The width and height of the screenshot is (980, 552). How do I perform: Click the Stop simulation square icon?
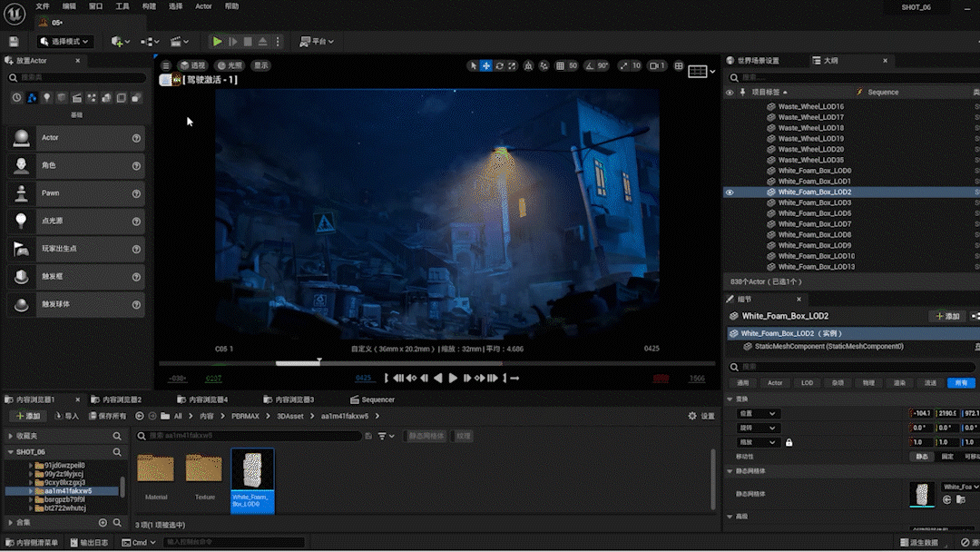pyautogui.click(x=248, y=42)
